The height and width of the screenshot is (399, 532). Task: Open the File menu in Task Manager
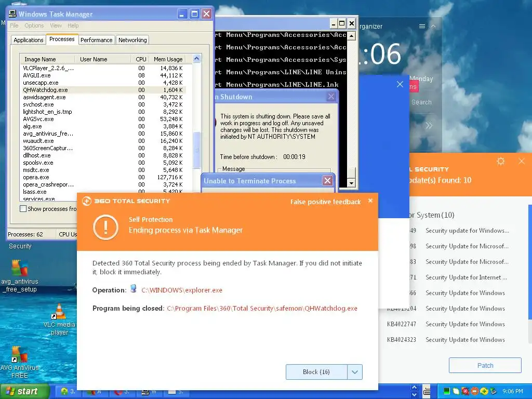[14, 25]
